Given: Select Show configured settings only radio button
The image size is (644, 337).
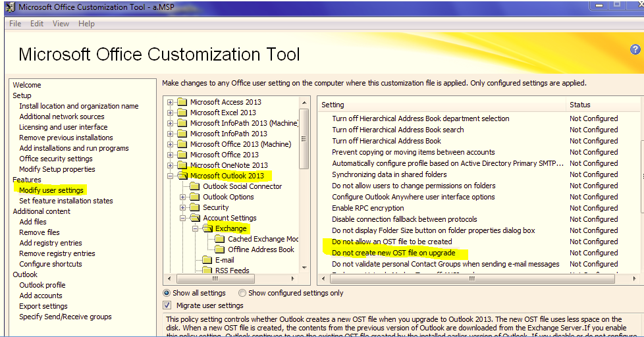Looking at the screenshot, I should 242,293.
